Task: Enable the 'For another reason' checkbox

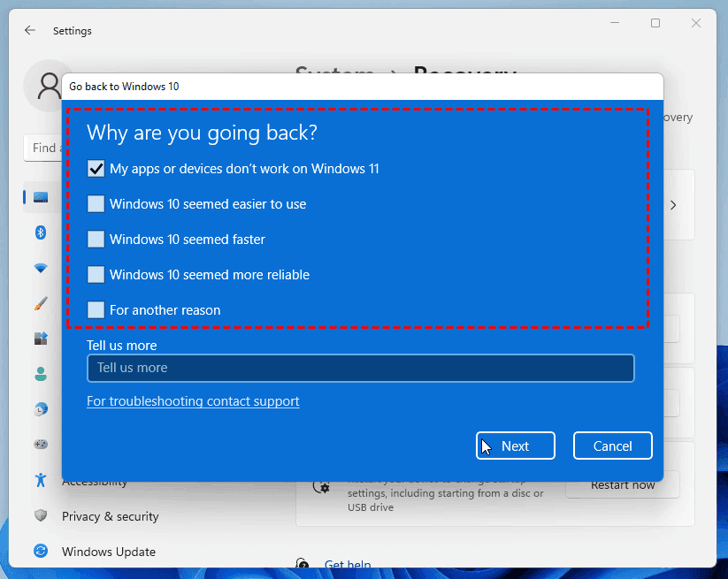Action: pyautogui.click(x=96, y=309)
